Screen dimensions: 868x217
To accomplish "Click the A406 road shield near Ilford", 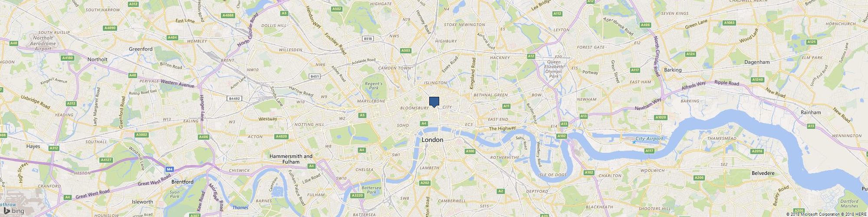I will 645,25.
